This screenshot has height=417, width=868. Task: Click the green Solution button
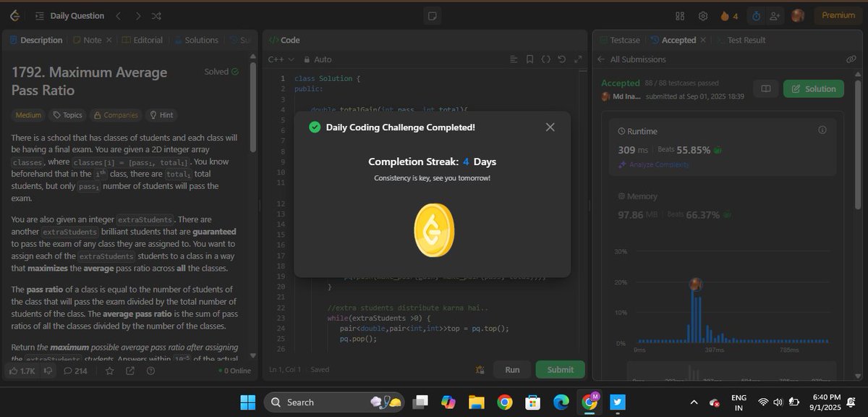[x=814, y=89]
